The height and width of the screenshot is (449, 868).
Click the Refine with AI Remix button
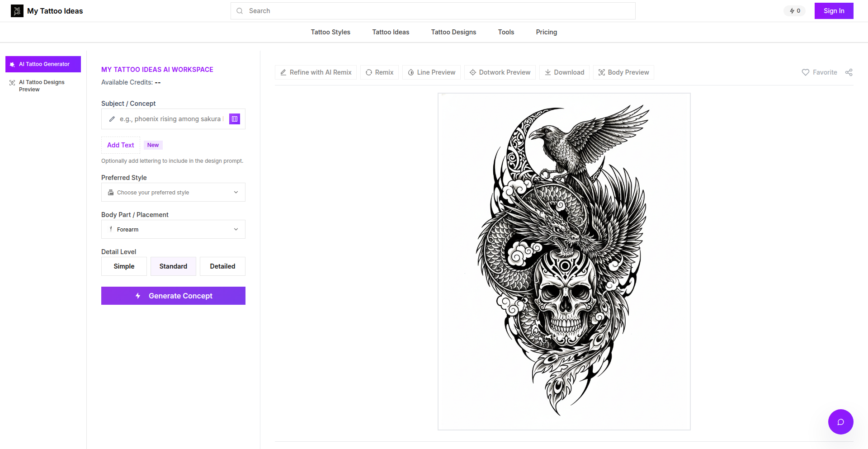[316, 72]
